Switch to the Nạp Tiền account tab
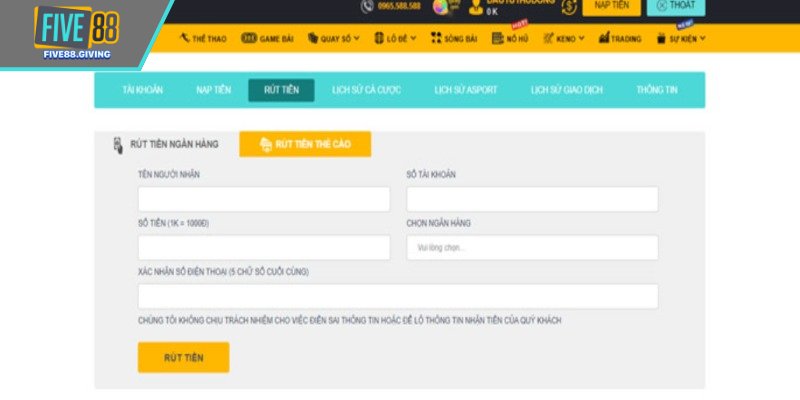The height and width of the screenshot is (400, 800). 213,90
